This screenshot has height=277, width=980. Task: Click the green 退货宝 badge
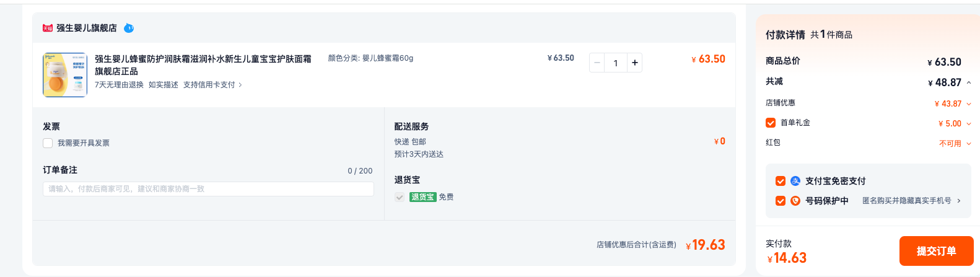pyautogui.click(x=422, y=197)
